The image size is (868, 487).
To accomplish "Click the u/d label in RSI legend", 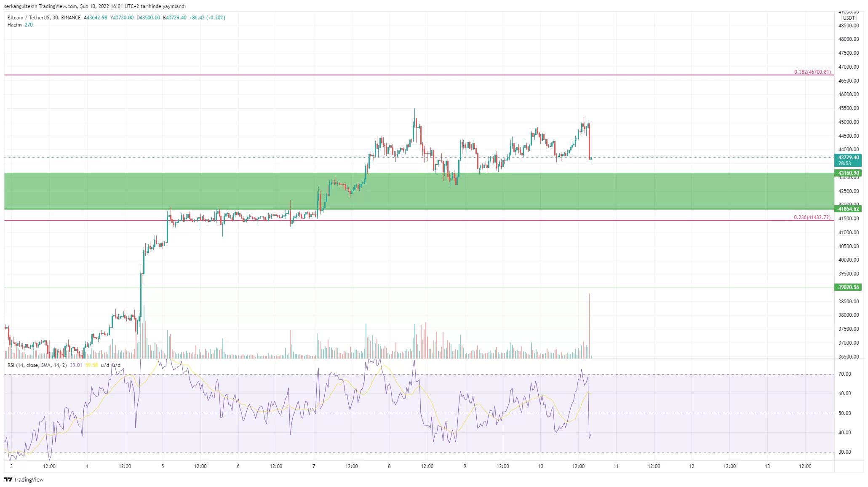I will [105, 365].
